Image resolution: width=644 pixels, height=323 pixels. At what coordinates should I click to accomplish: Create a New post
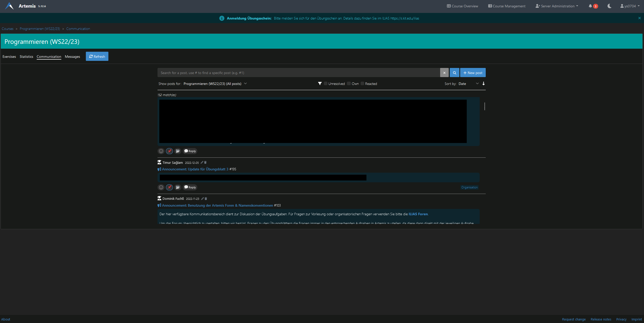coord(473,73)
